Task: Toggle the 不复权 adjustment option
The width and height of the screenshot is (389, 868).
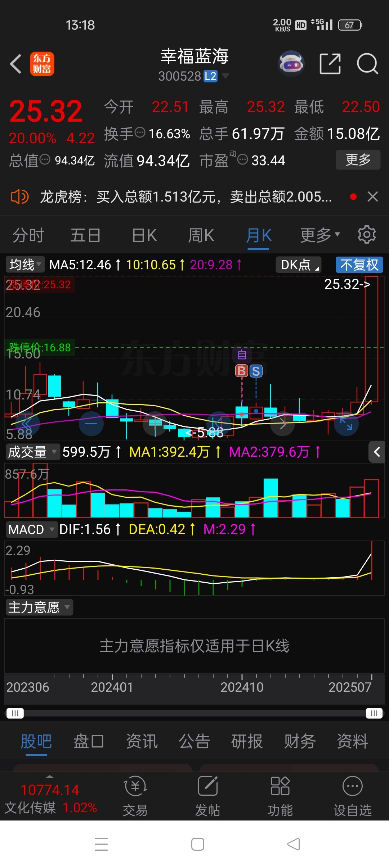Action: 359,265
